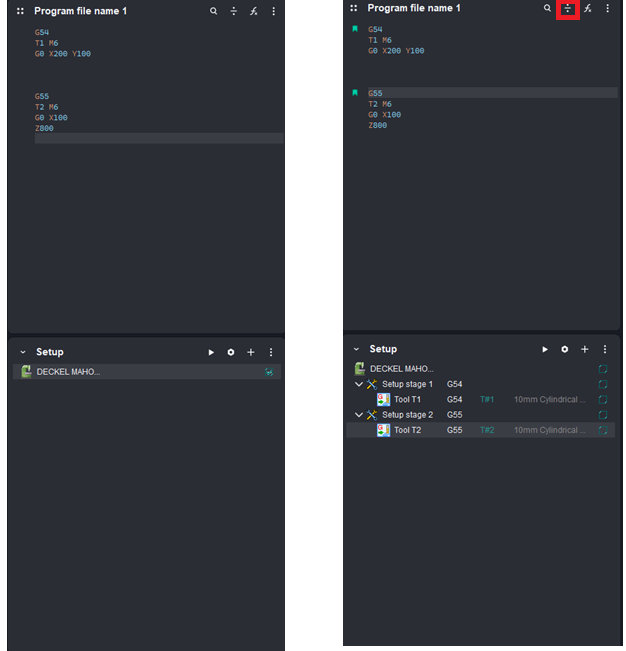The width and height of the screenshot is (626, 651).
Task: Collapse the Setup stage 2 tree node
Action: point(359,414)
